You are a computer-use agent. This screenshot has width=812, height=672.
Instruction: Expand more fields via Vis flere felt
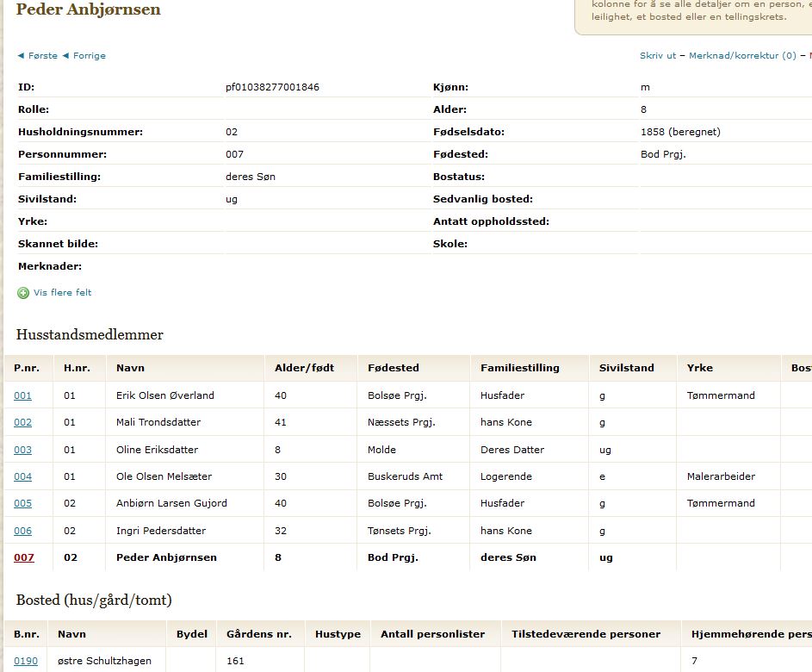(x=62, y=293)
